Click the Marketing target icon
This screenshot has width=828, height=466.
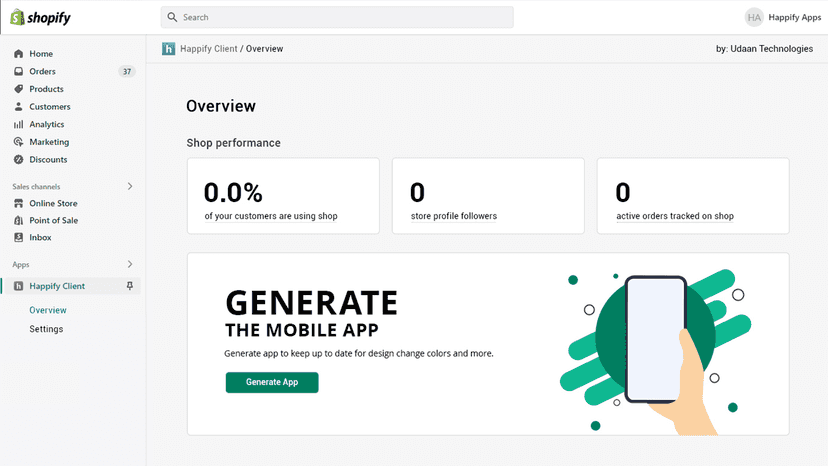coord(18,142)
